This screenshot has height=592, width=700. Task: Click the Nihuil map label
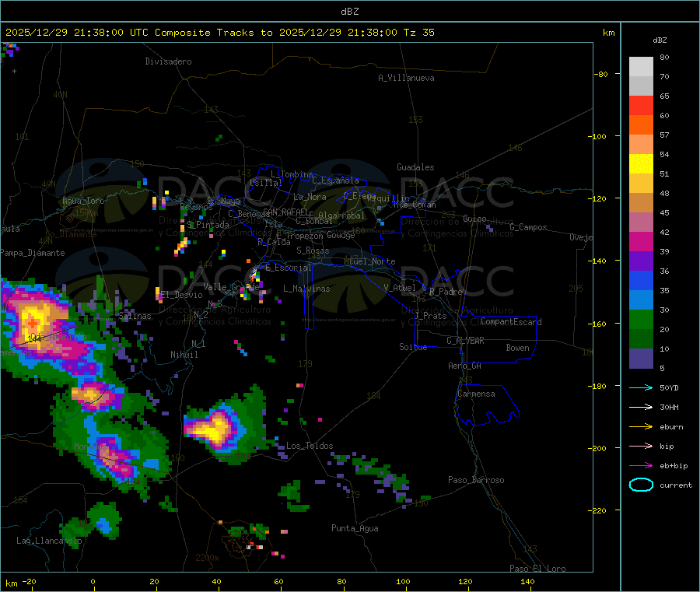tap(184, 355)
